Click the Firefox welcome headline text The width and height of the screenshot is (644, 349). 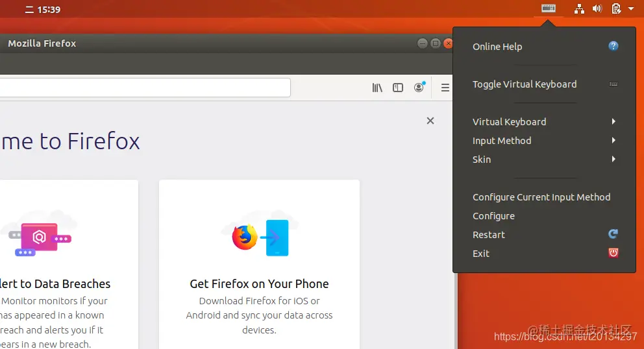pos(70,141)
